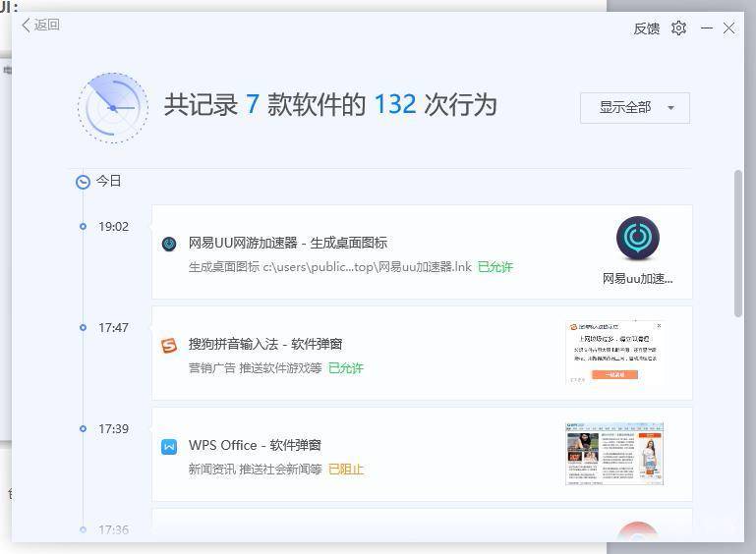Image resolution: width=756 pixels, height=554 pixels.
Task: Open settings via the gear icon
Action: [x=678, y=28]
